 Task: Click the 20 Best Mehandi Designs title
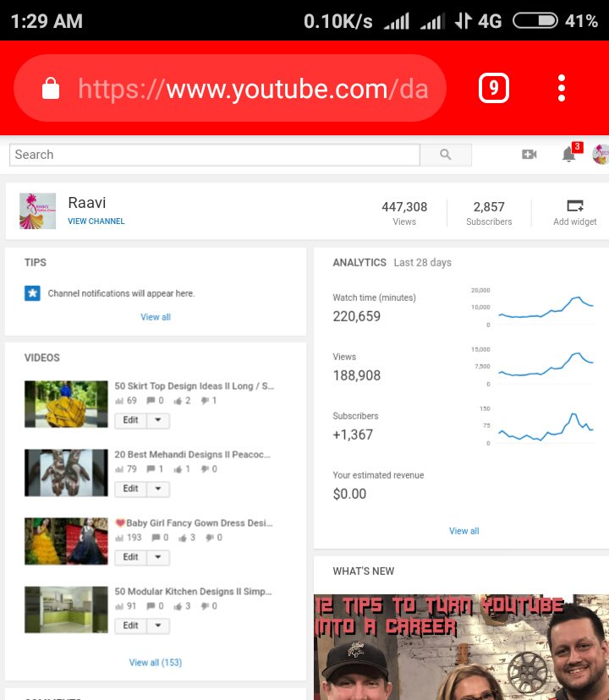click(192, 455)
